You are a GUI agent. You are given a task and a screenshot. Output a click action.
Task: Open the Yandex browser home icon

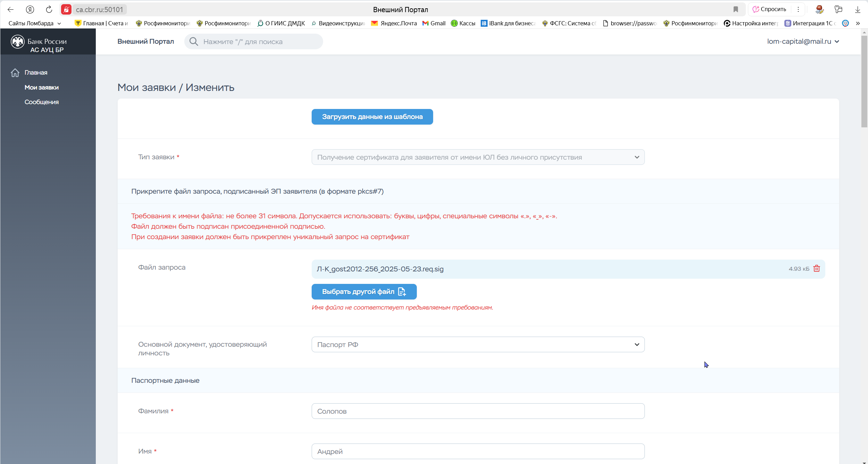point(30,10)
